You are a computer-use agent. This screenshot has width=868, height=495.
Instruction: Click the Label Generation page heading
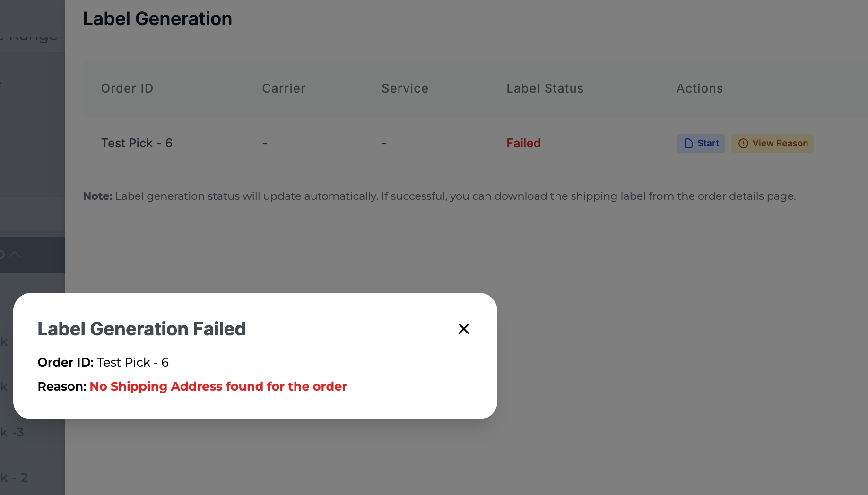(157, 19)
